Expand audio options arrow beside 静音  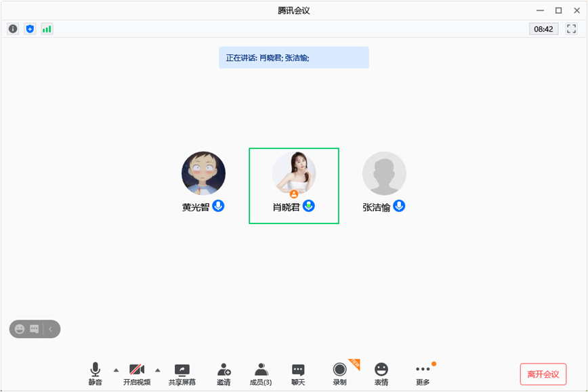tap(116, 370)
